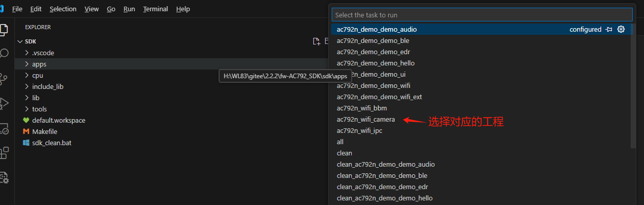Click the 'configured' label on audio task
The width and height of the screenshot is (644, 205).
click(x=586, y=29)
